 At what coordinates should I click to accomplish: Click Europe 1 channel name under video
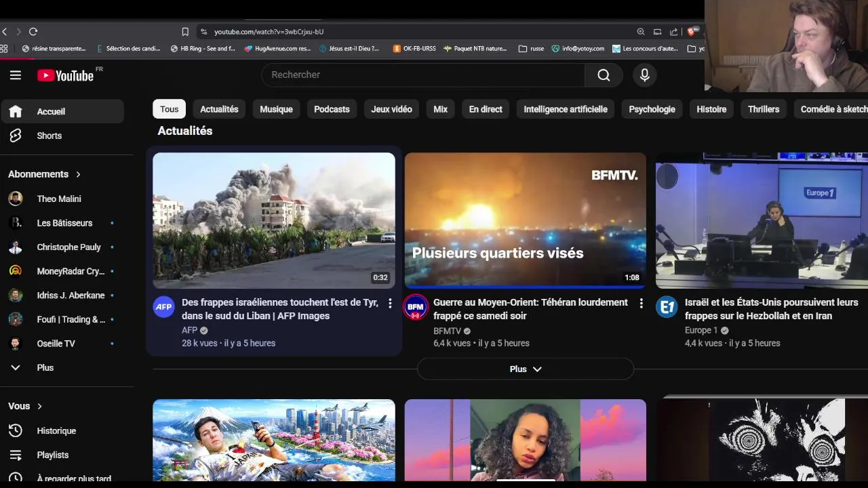coord(701,331)
